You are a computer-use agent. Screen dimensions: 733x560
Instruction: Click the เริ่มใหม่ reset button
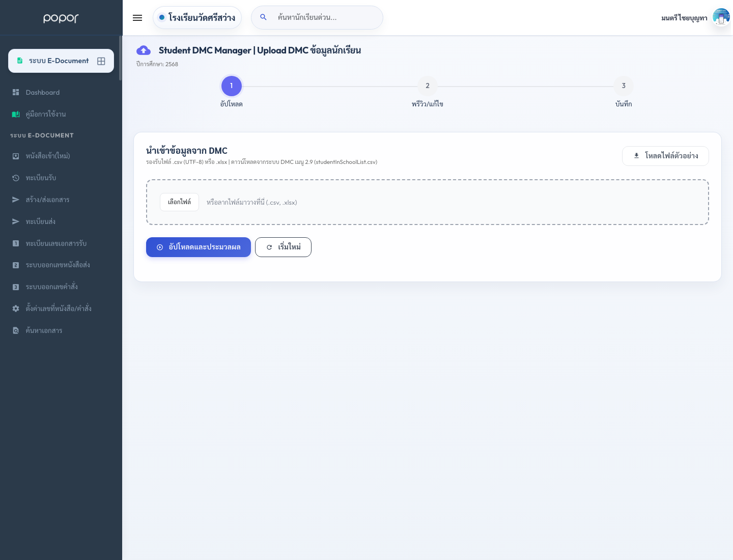(283, 247)
